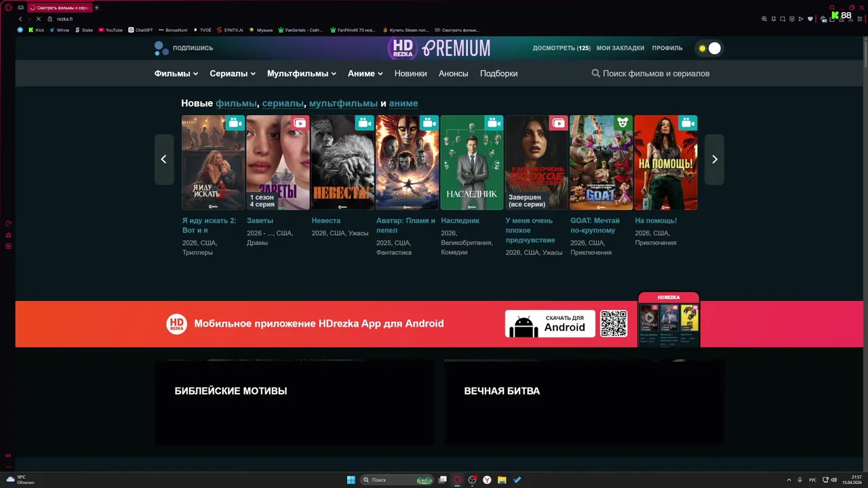Image resolution: width=868 pixels, height=488 pixels.
Task: Click the 'мультфильмы' link in heading
Action: coord(343,103)
